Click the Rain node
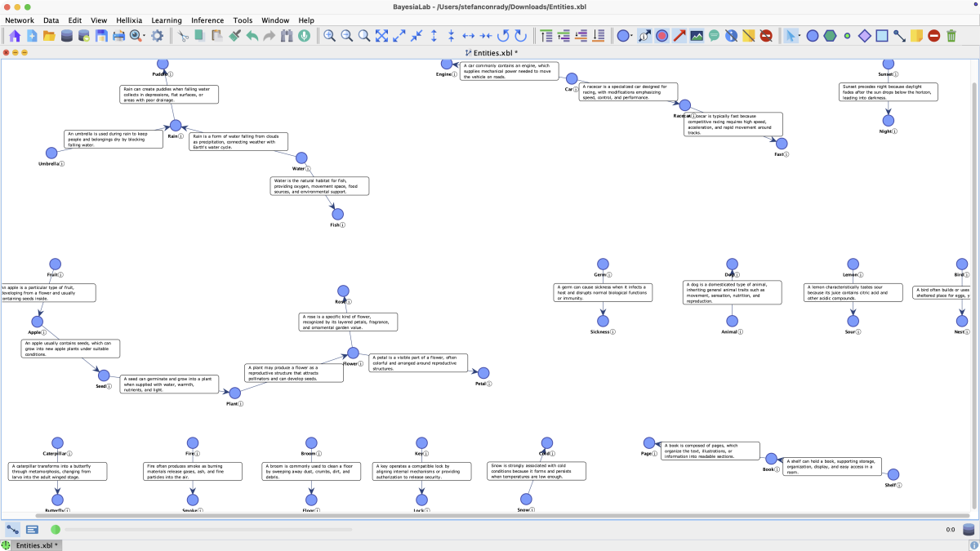The width and height of the screenshot is (980, 551). pyautogui.click(x=175, y=125)
